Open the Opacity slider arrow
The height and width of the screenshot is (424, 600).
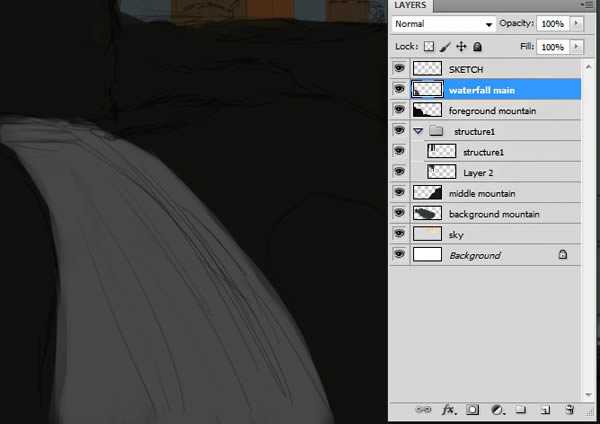[x=577, y=23]
